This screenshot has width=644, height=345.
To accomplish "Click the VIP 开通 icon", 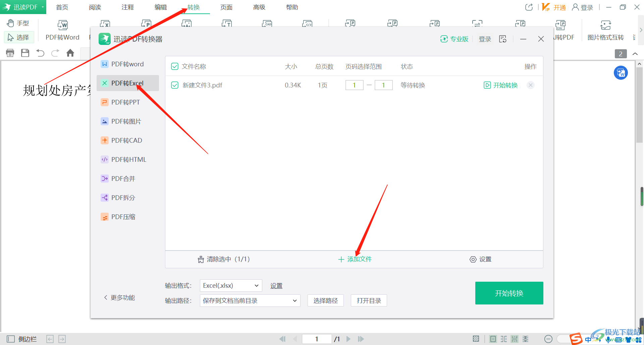I will click(x=554, y=7).
